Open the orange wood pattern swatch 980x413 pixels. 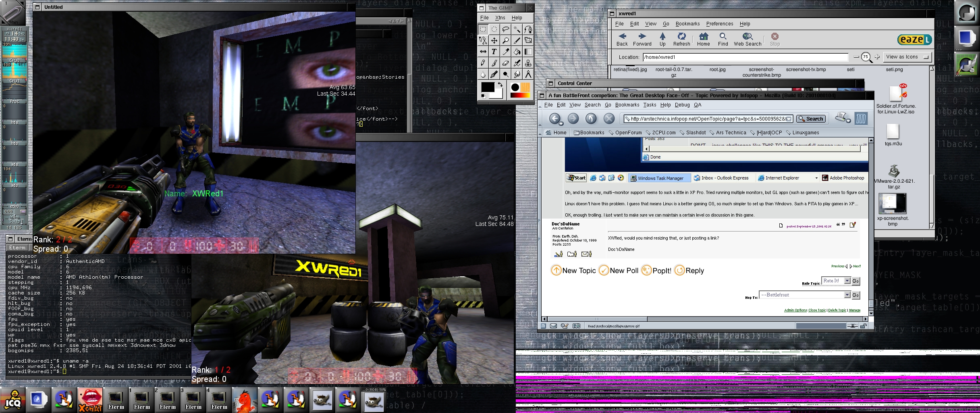pyautogui.click(x=525, y=87)
